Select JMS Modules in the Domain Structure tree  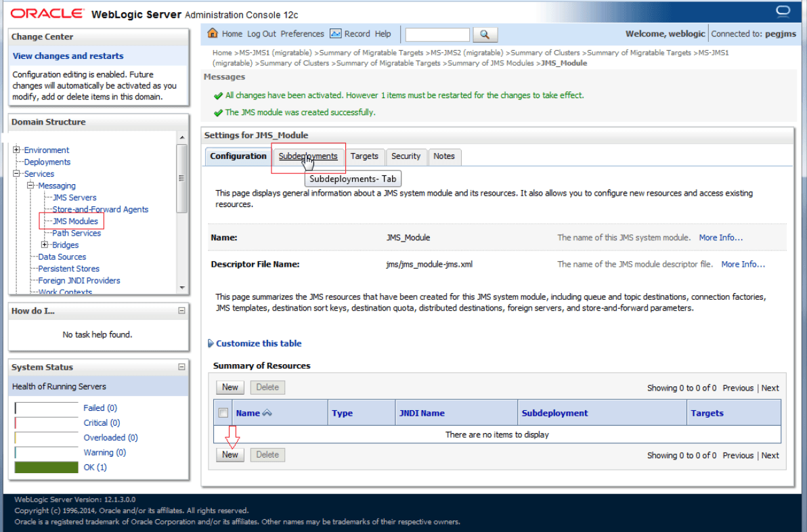click(77, 221)
